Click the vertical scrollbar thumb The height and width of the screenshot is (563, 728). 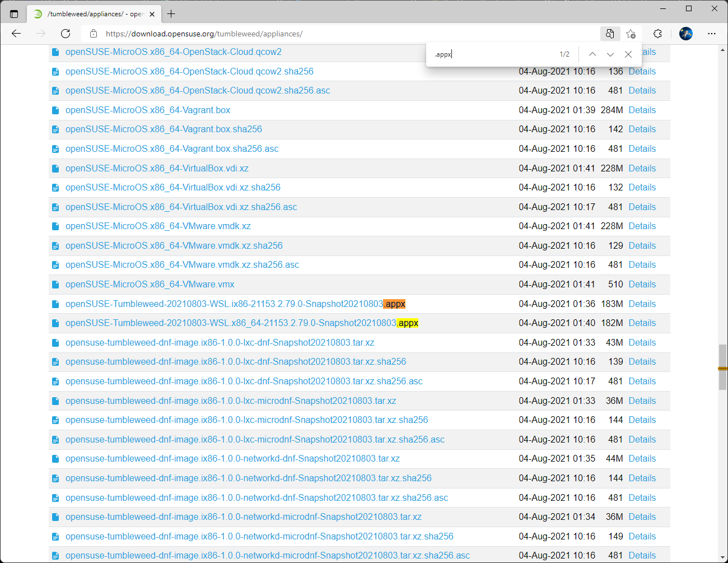[x=722, y=367]
